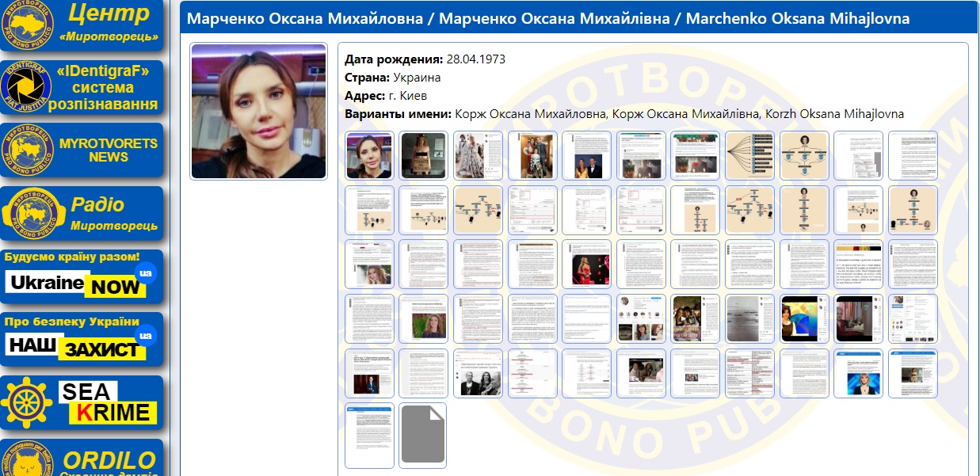The width and height of the screenshot is (980, 476).
Task: Open document thumbnail with dark red-yellow striped header
Action: (x=859, y=264)
